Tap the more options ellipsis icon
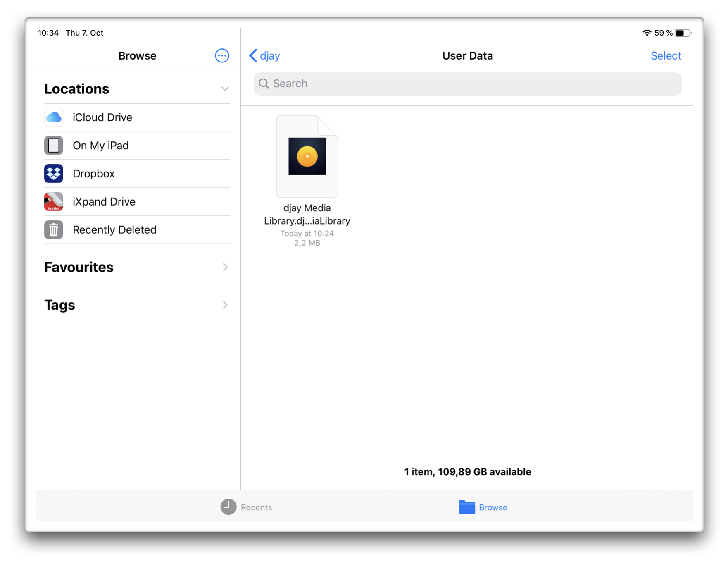 222,55
